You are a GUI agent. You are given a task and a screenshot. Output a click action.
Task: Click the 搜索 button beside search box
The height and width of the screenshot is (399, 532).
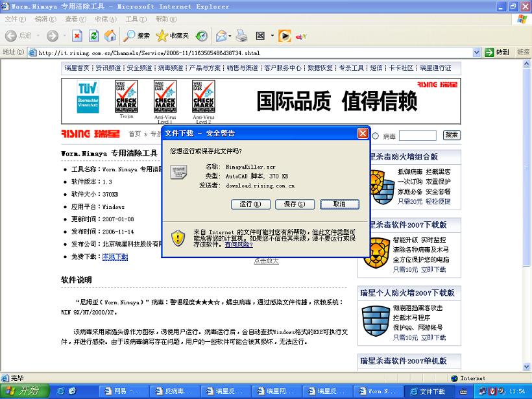pyautogui.click(x=452, y=135)
